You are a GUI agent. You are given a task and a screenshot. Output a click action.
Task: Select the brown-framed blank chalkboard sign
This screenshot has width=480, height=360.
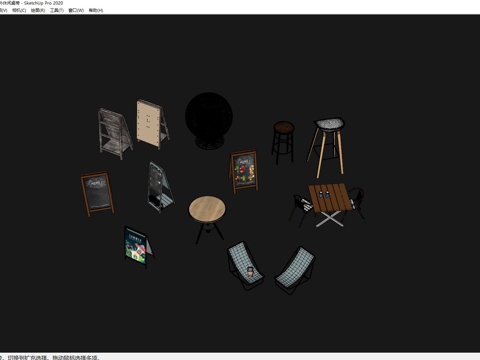[97, 193]
